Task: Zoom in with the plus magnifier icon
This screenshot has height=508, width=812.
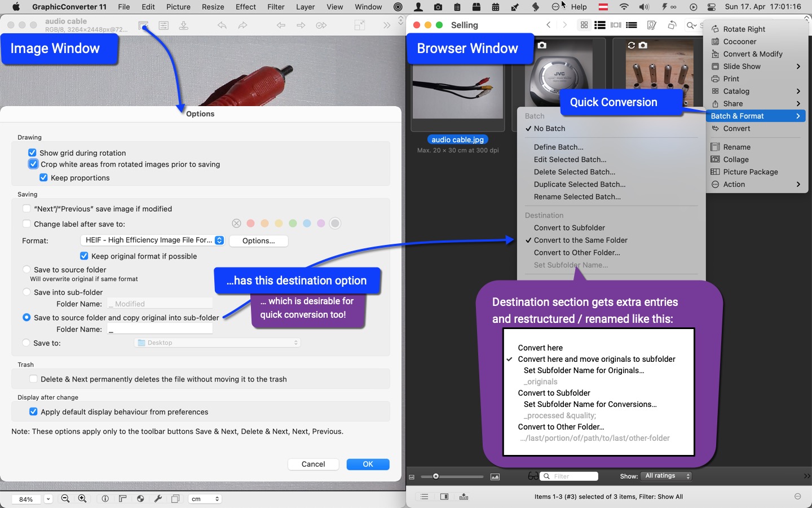Action: (82, 498)
